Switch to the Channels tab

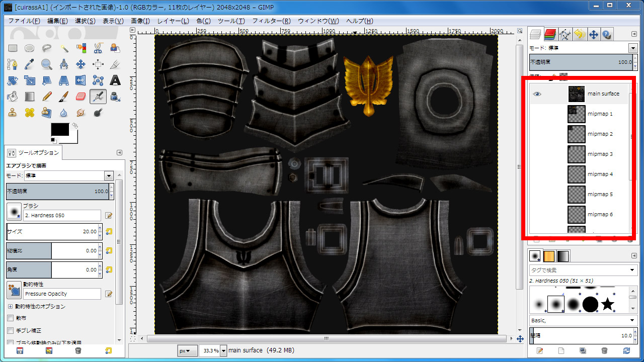coord(550,34)
